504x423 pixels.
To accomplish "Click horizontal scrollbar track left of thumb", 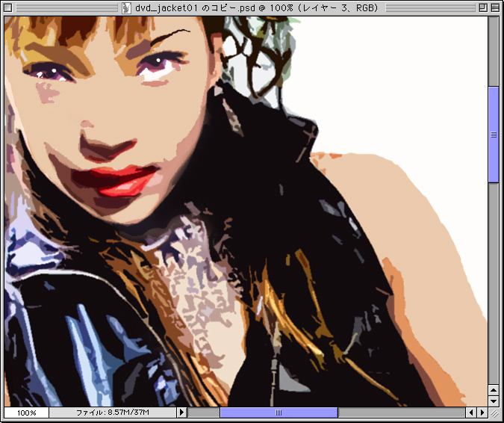I will 203,413.
